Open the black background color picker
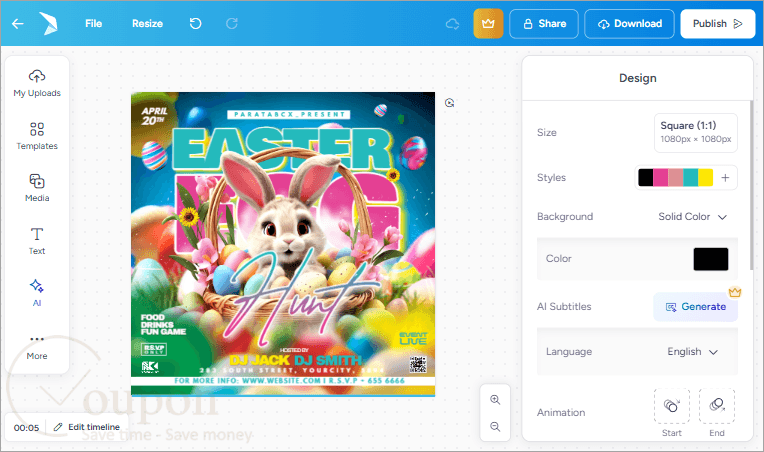764x452 pixels. [x=710, y=259]
